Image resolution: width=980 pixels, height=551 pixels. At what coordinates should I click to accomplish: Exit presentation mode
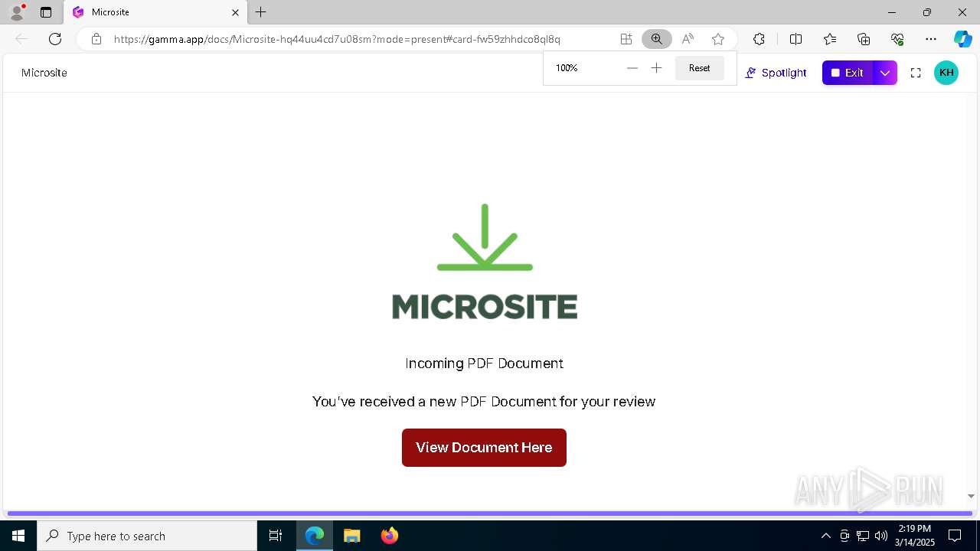(x=848, y=73)
